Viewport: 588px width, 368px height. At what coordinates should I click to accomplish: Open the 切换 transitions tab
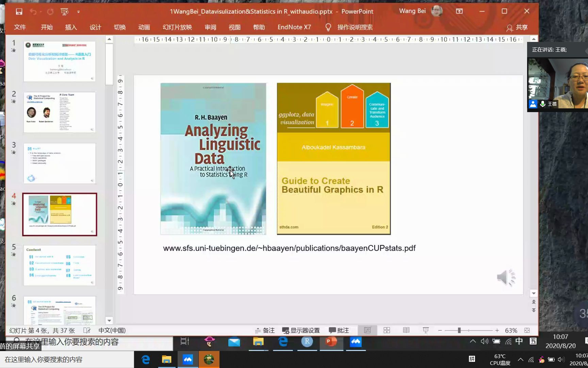pos(120,27)
